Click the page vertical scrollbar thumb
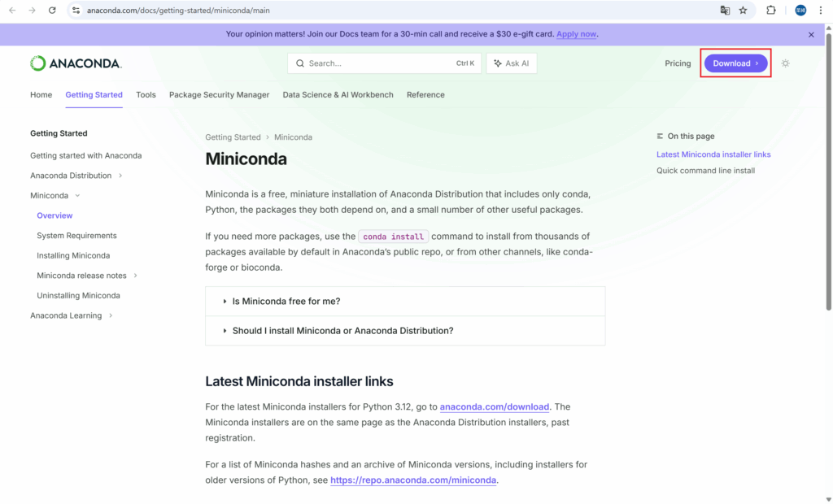 pyautogui.click(x=828, y=172)
